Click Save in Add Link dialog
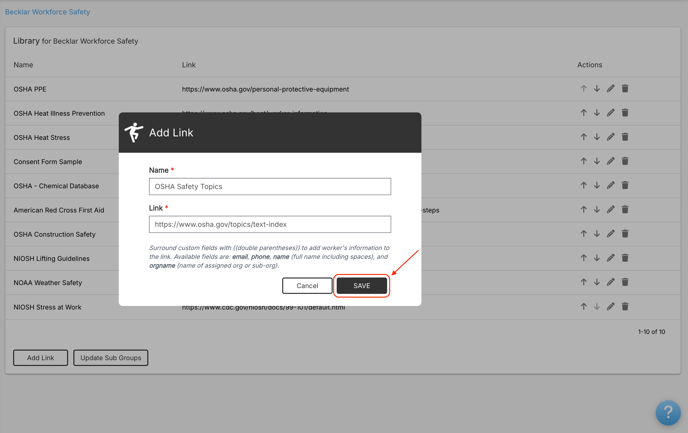This screenshot has width=688, height=433. [362, 286]
